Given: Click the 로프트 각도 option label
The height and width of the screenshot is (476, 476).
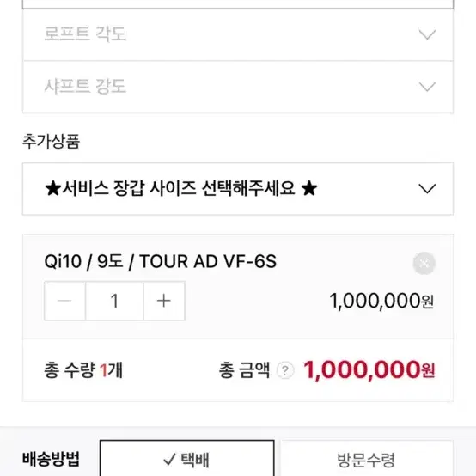Looking at the screenshot, I should (85, 34).
